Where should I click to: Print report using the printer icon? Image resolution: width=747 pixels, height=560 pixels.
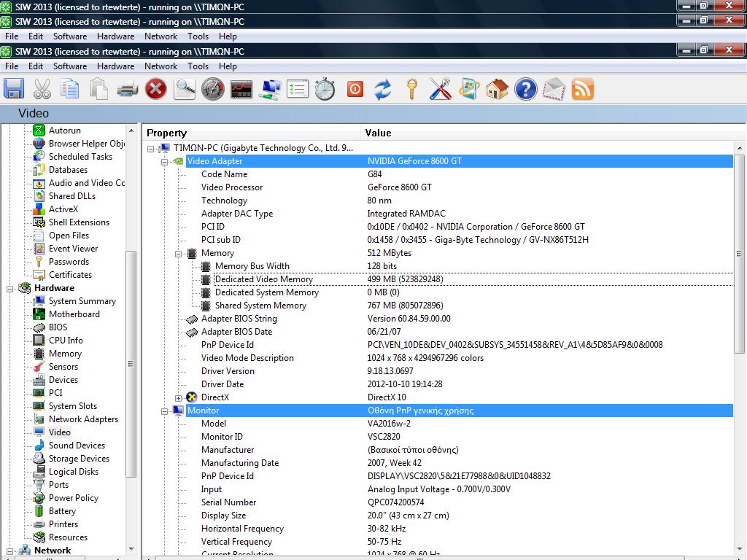[127, 89]
